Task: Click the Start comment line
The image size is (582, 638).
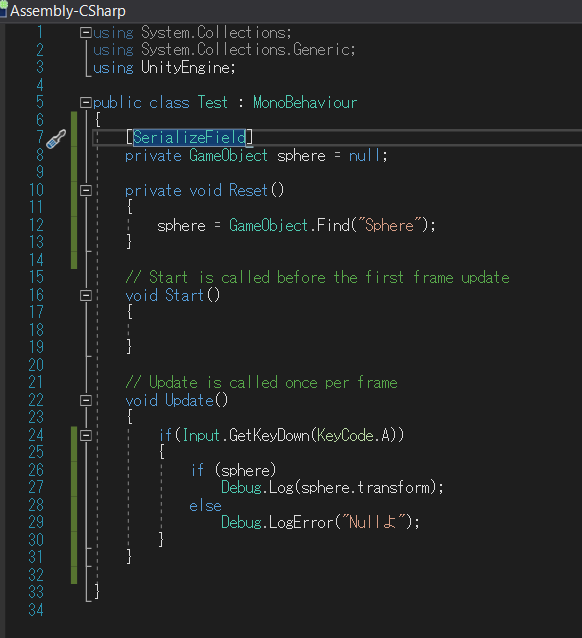Action: pyautogui.click(x=317, y=277)
